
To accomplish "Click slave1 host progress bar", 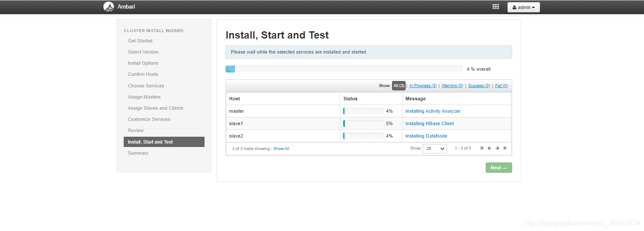I will point(363,123).
